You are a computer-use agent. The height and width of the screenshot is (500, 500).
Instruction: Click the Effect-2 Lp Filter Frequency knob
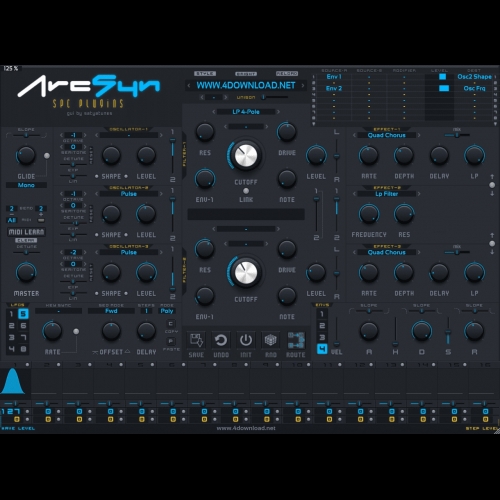[x=369, y=214]
